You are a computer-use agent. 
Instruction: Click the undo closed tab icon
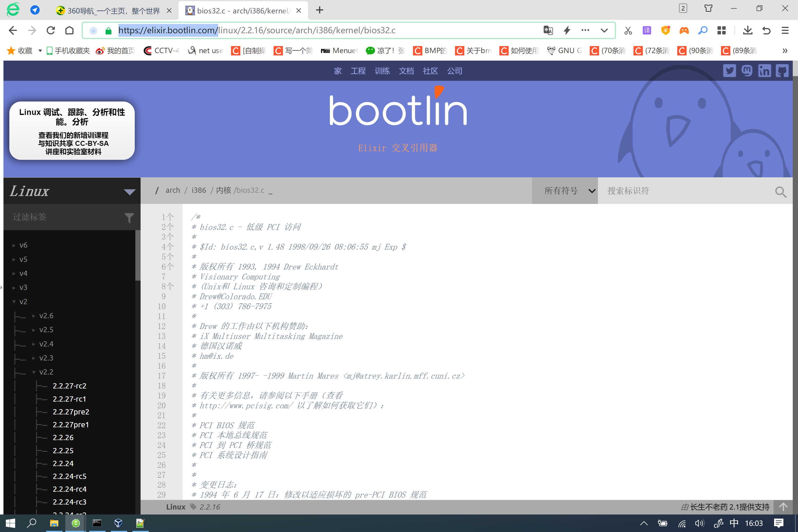tap(766, 31)
